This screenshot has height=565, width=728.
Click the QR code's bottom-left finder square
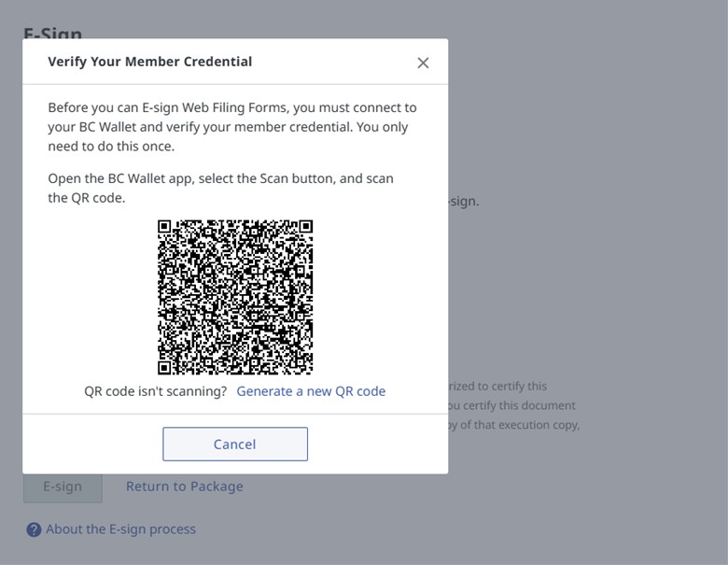[166, 366]
